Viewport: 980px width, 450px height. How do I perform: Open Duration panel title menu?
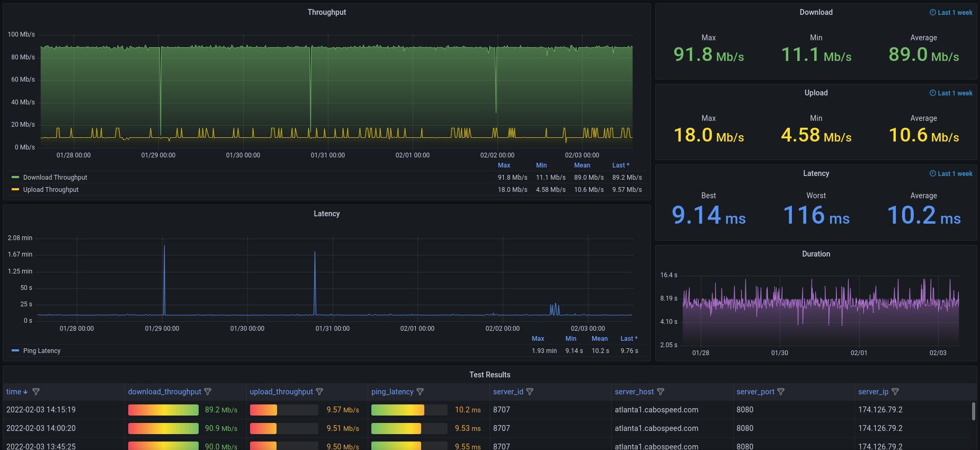point(816,254)
